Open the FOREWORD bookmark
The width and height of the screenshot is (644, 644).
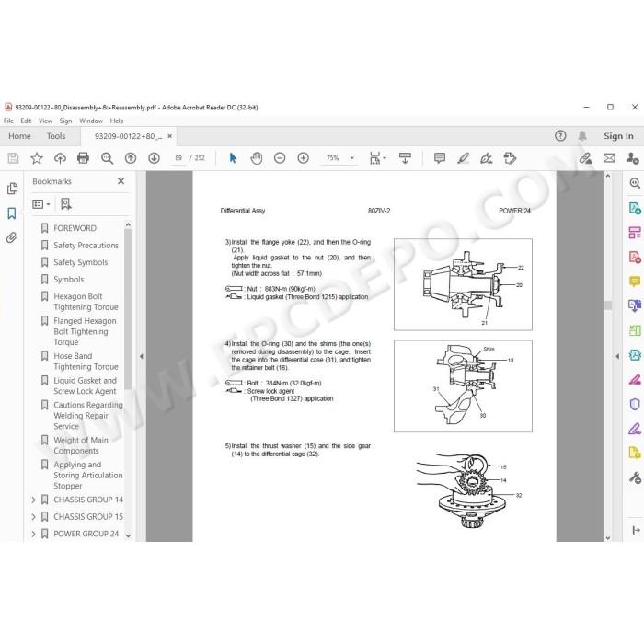[75, 228]
